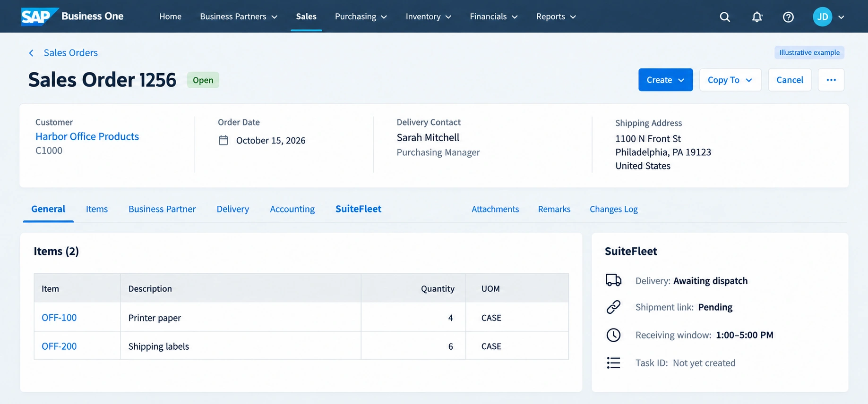Click the JD user avatar
This screenshot has width=868, height=404.
(x=823, y=17)
